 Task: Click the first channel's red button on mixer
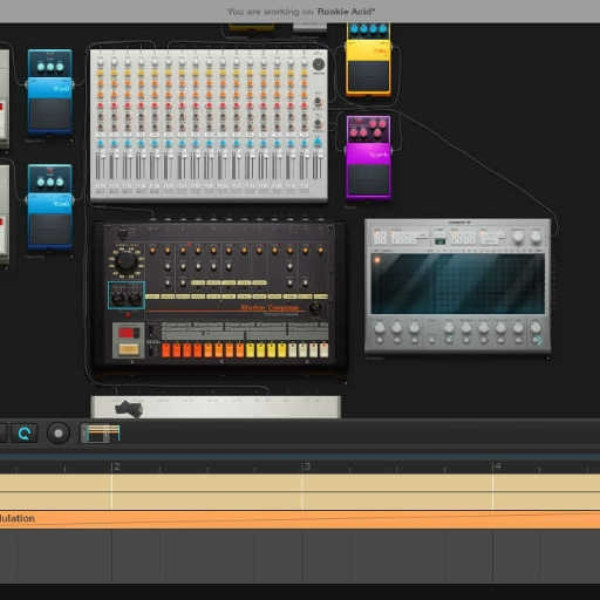click(x=100, y=106)
